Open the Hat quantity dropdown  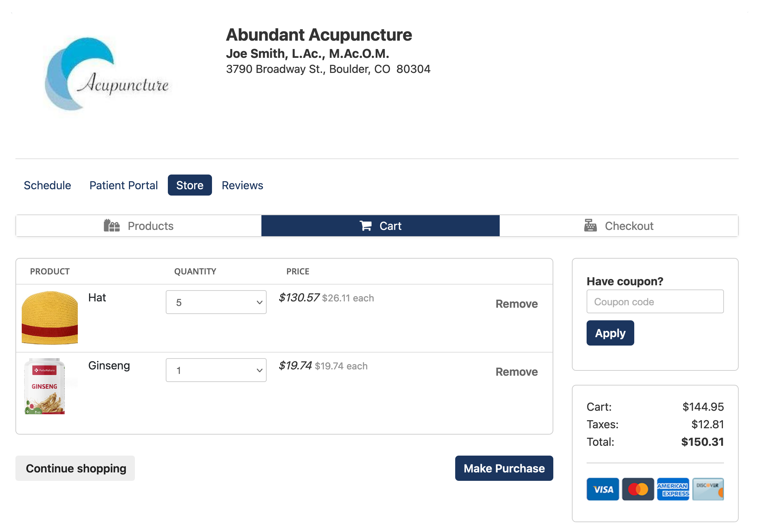(x=216, y=302)
